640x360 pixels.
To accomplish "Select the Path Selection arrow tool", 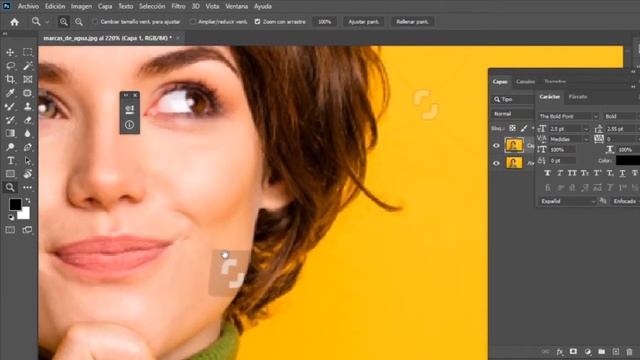I will (27, 160).
